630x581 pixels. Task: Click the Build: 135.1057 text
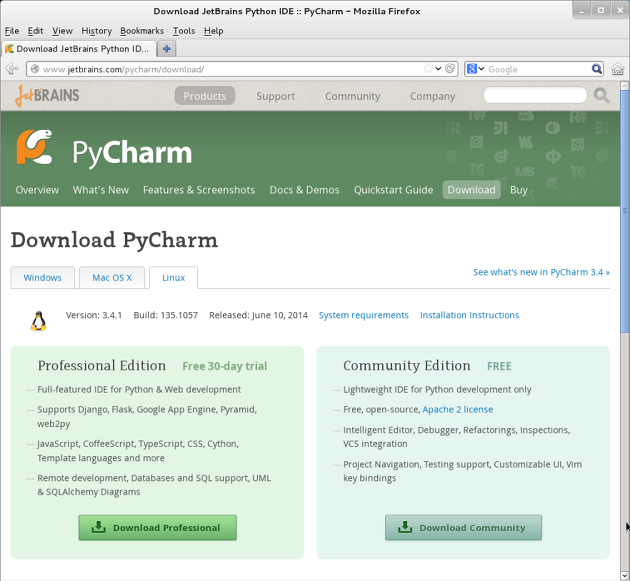166,315
